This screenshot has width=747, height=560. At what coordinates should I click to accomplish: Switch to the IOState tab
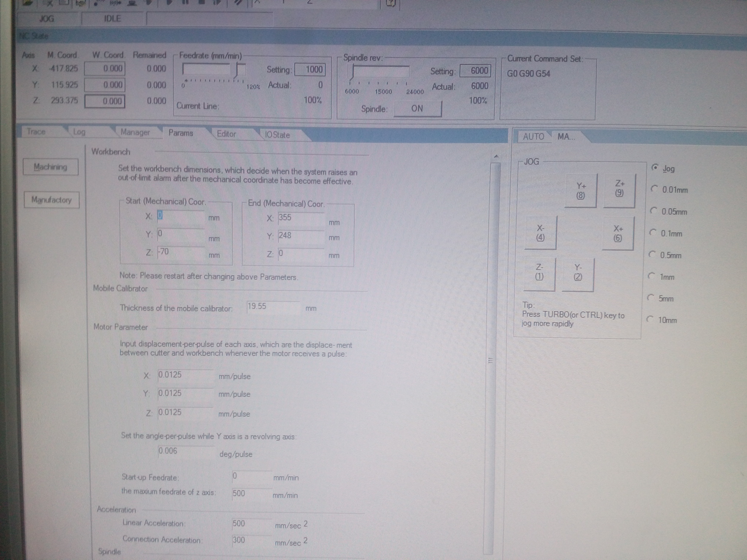click(x=277, y=135)
